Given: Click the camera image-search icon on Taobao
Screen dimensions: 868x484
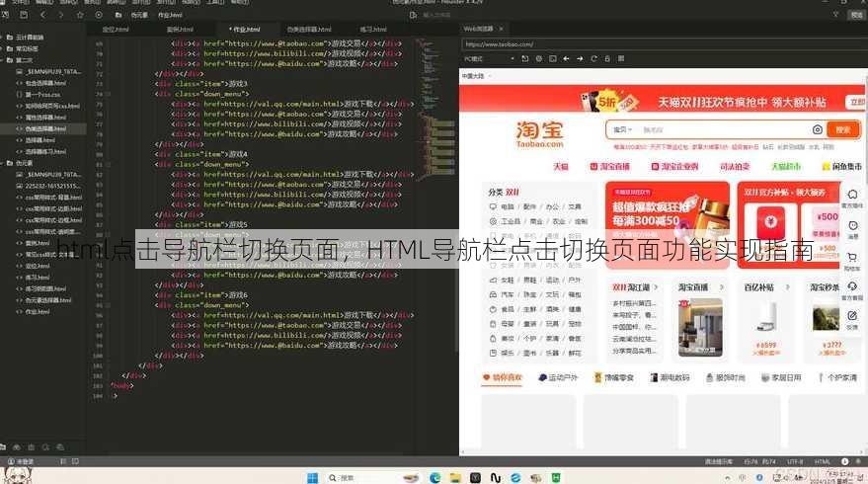Looking at the screenshot, I should pos(817,129).
